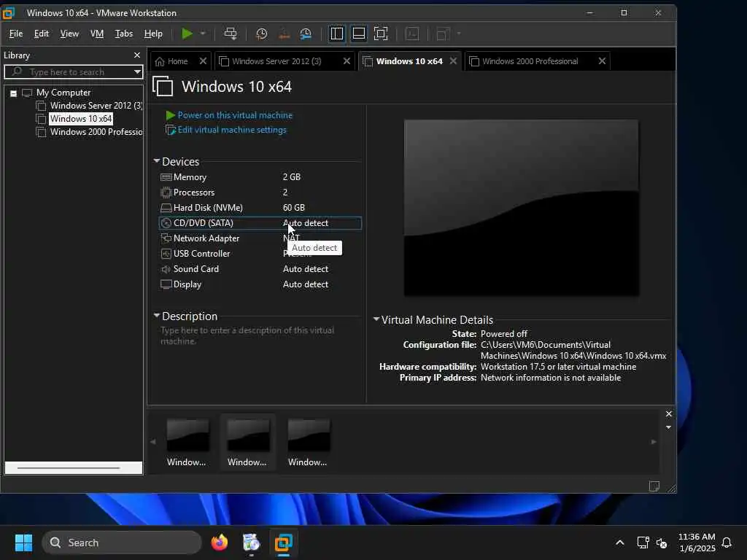Image resolution: width=747 pixels, height=560 pixels.
Task: Open Firefox from the taskbar
Action: point(220,542)
